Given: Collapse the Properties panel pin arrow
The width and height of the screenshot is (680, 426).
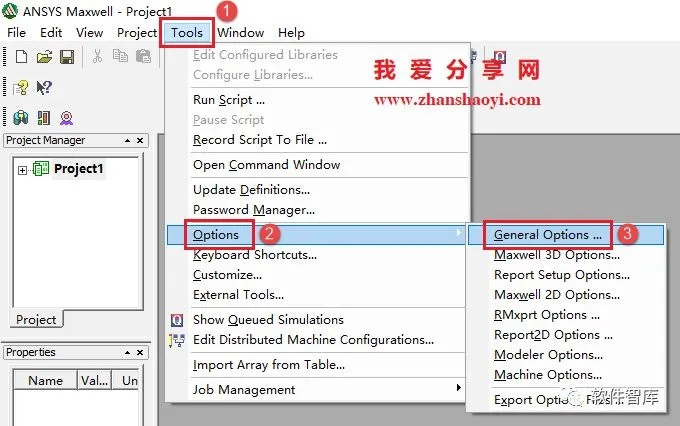Looking at the screenshot, I should tap(128, 353).
